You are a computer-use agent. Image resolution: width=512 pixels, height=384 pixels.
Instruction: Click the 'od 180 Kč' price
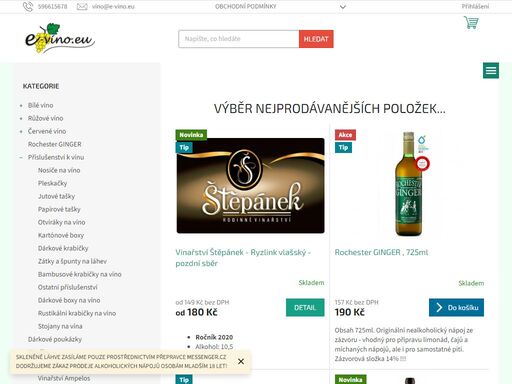click(196, 312)
